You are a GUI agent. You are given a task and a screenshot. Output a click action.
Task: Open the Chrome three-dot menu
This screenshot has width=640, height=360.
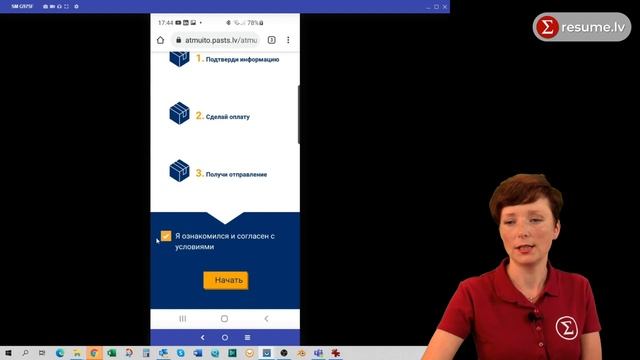coord(288,40)
